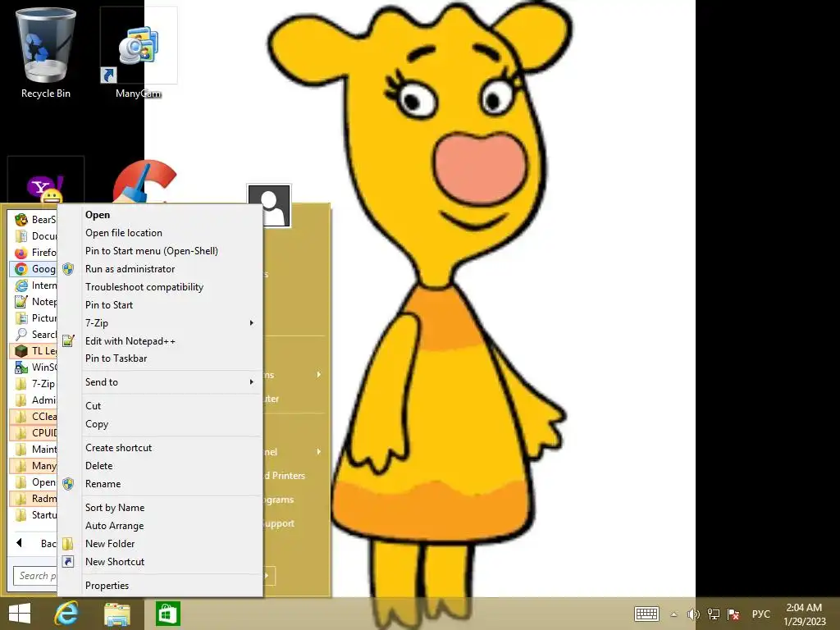The width and height of the screenshot is (840, 630).
Task: Choose Sort by Name
Action: pyautogui.click(x=161, y=508)
